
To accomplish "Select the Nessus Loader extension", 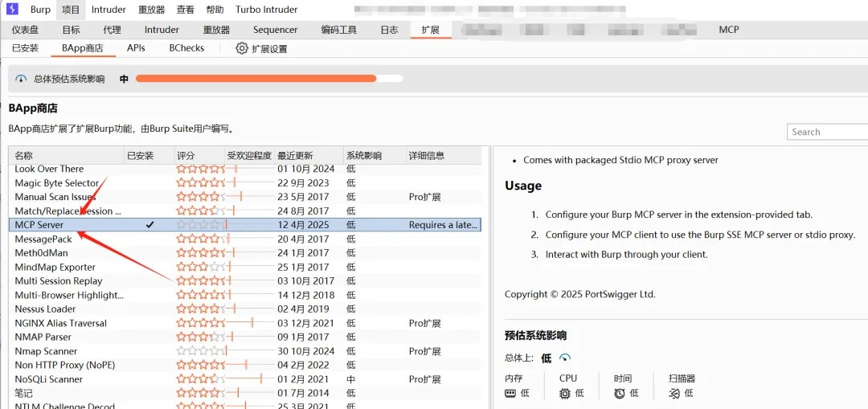I will point(45,309).
